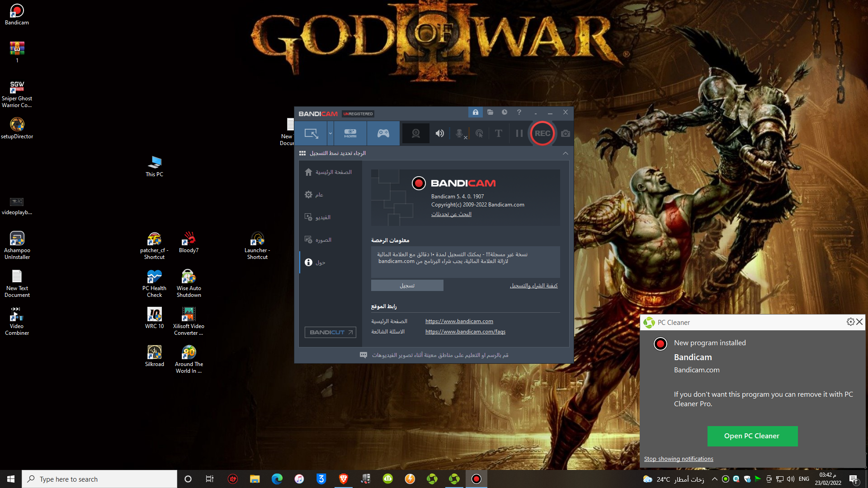Open the grid icon beside recording mode text
The height and width of the screenshot is (488, 868).
(x=302, y=153)
